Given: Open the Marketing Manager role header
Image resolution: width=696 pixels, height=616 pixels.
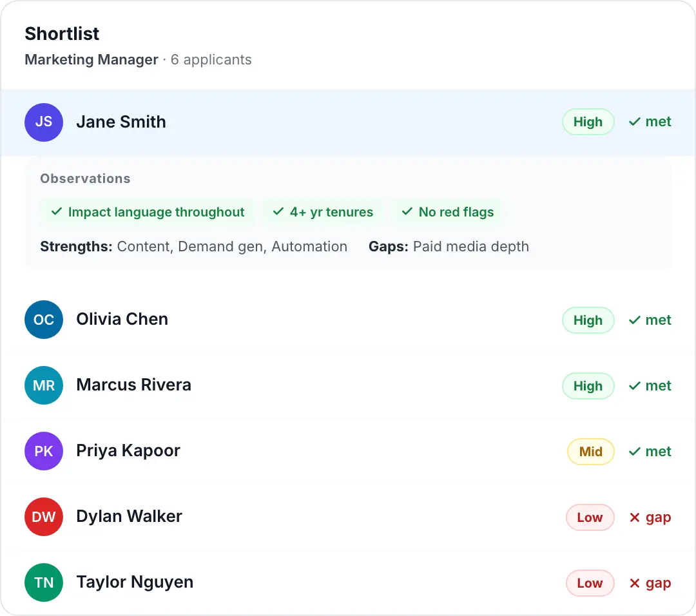Looking at the screenshot, I should (90, 59).
